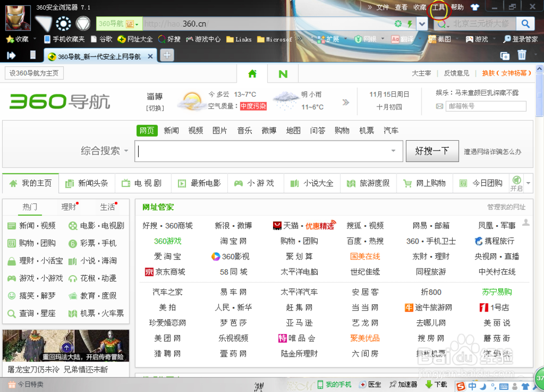
Task: Click the page vertical scrollbar thumb
Action: pos(540,95)
